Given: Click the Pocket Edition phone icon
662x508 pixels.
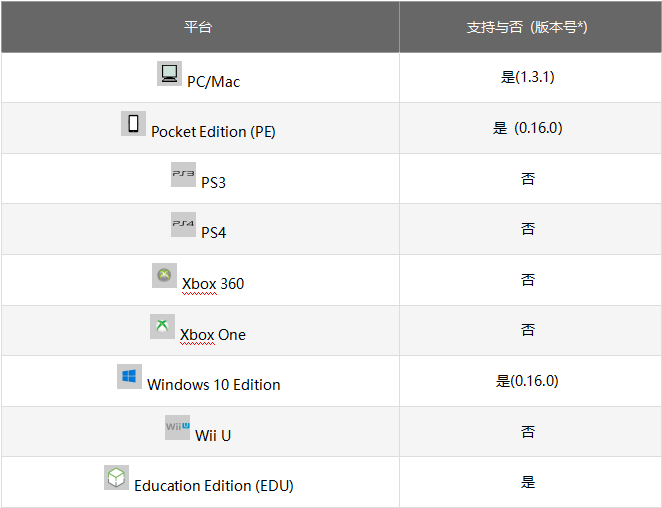Looking at the screenshot, I should click(133, 123).
